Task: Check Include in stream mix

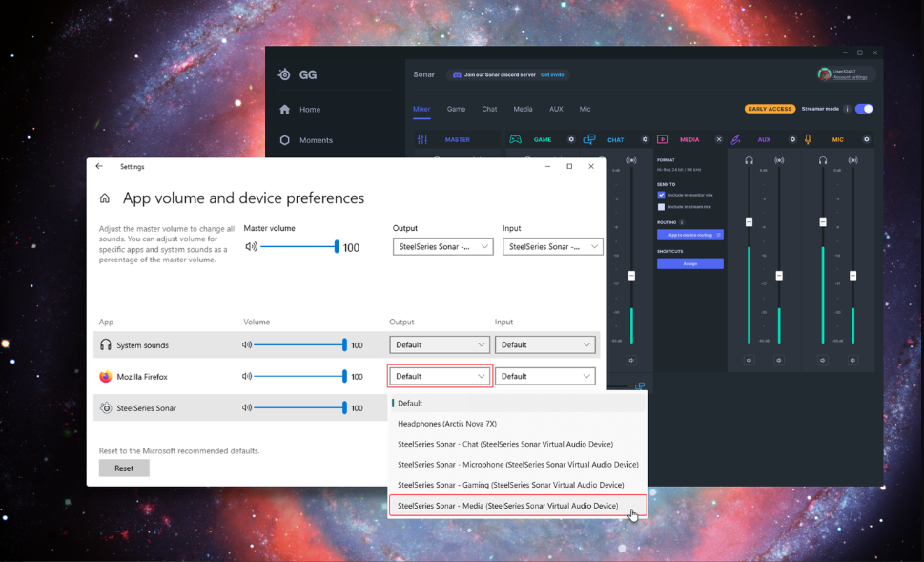Action: tap(661, 207)
